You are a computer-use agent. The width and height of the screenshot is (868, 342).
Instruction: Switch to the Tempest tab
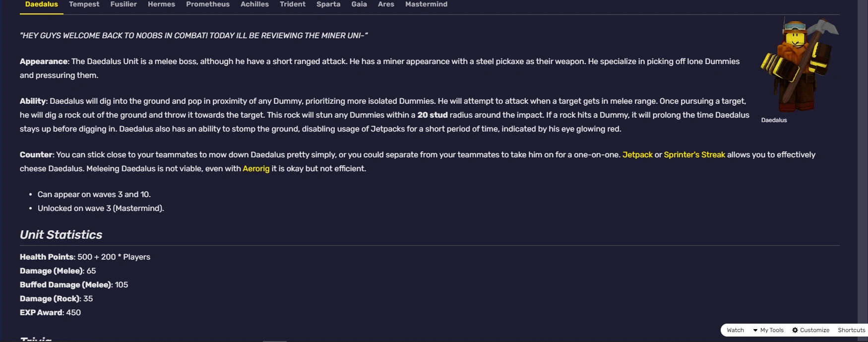(83, 4)
